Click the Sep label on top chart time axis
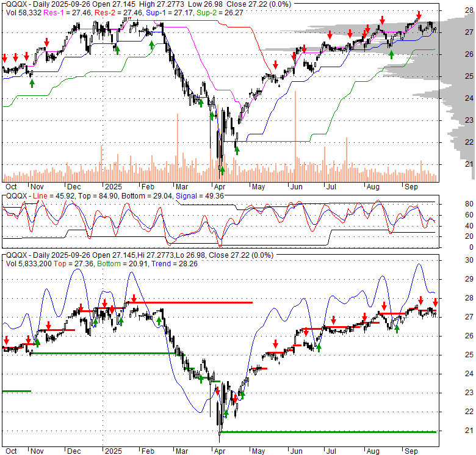This screenshot has height=455, width=476. (x=411, y=187)
